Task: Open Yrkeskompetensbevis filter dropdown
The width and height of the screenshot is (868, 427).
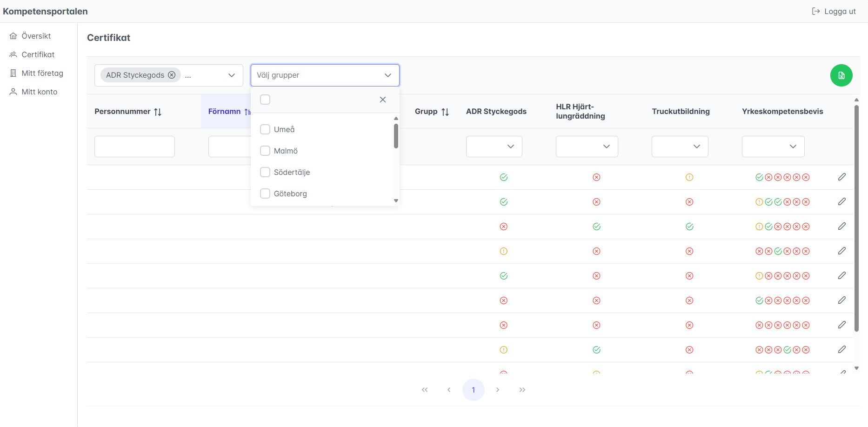Action: pyautogui.click(x=773, y=147)
